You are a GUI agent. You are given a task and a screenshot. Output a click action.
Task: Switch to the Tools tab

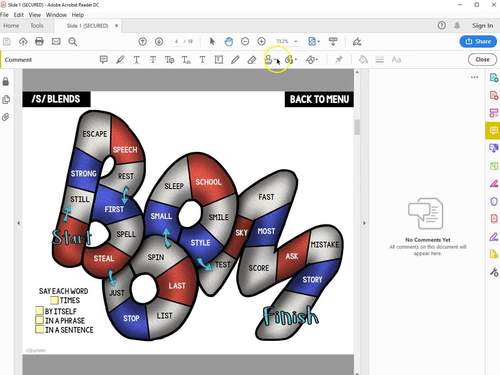pos(37,26)
